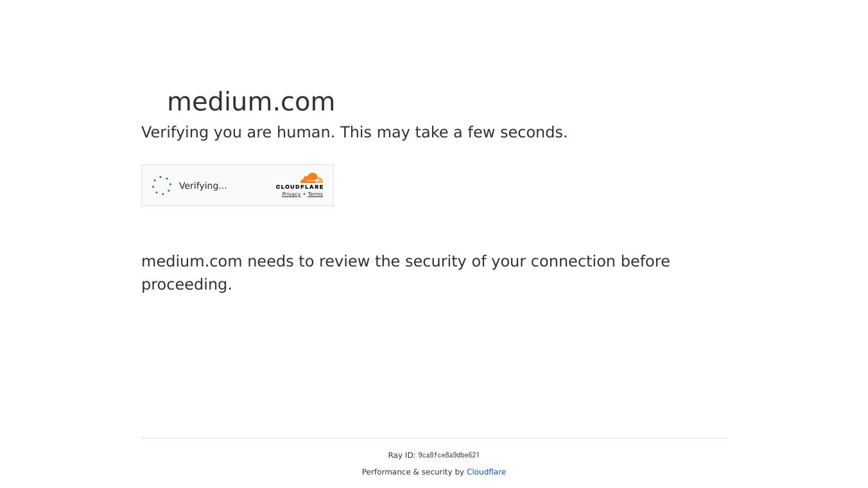Follow the Cloudflare link in the footer
This screenshot has height=488, width=868.
pos(486,472)
